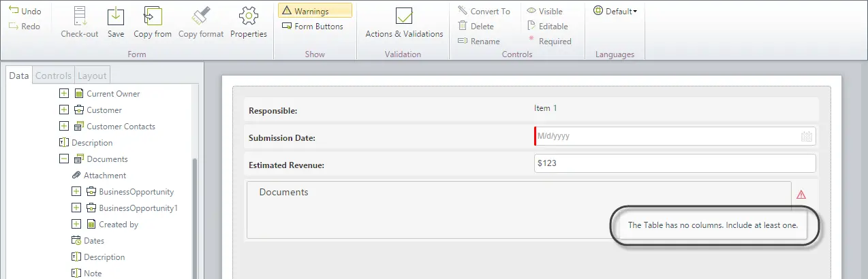Expand the Created by node
This screenshot has width=868, height=279.
(76, 224)
